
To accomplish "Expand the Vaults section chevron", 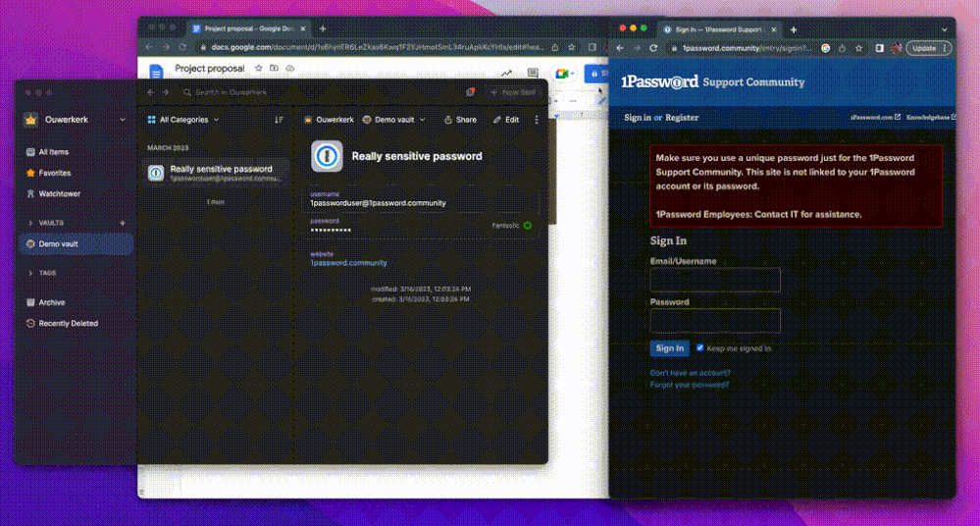I will [30, 223].
